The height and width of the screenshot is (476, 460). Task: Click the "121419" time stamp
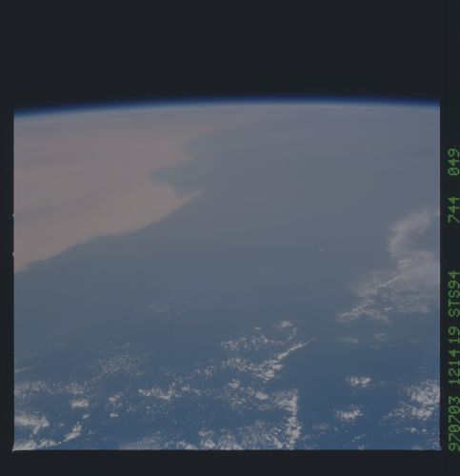point(453,356)
